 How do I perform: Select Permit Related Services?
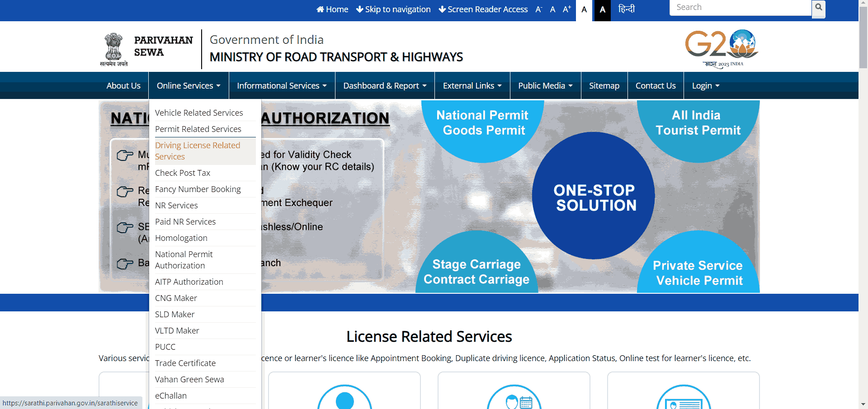point(205,129)
